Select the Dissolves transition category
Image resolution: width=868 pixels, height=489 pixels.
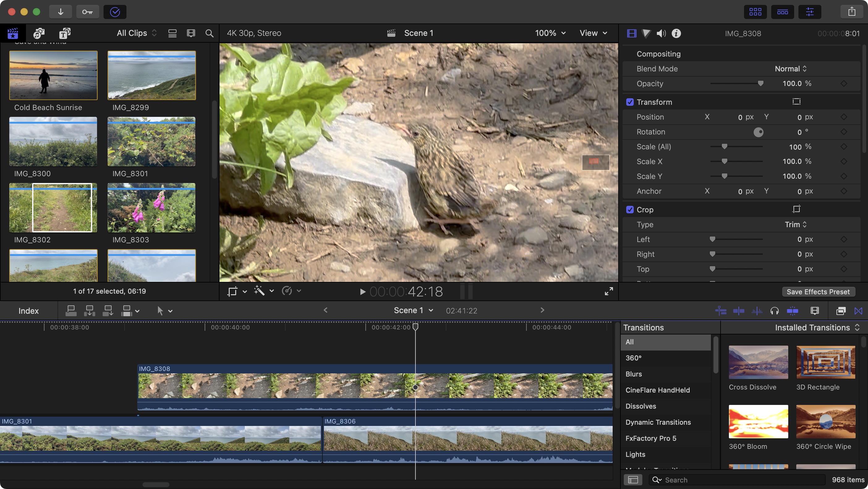640,406
